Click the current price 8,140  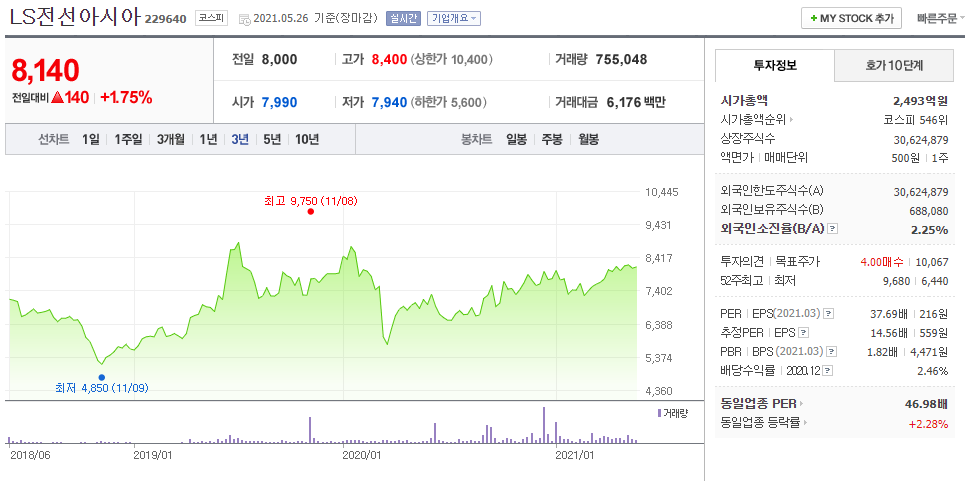[45, 71]
